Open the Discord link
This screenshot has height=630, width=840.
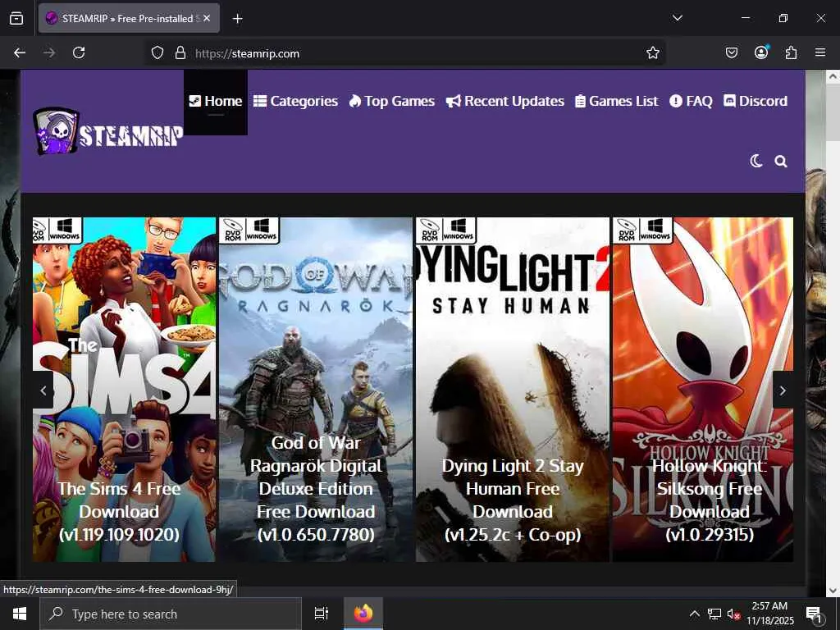click(x=756, y=101)
